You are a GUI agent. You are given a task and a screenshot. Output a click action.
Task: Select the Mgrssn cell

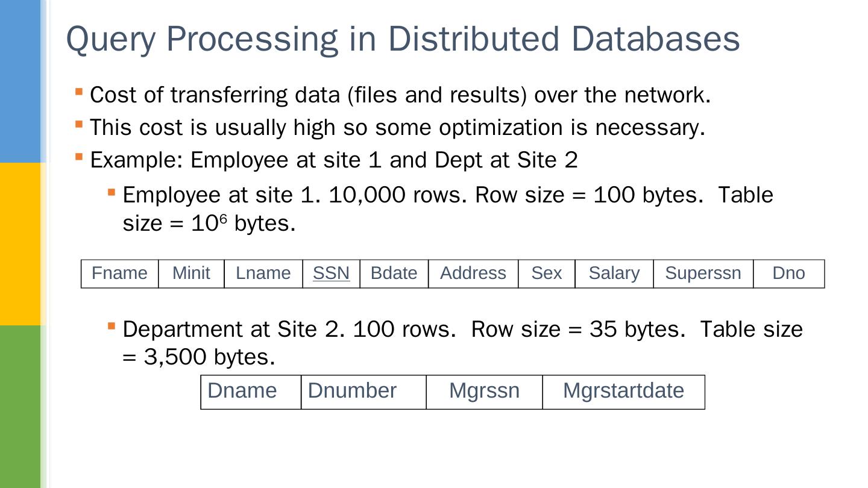[484, 392]
